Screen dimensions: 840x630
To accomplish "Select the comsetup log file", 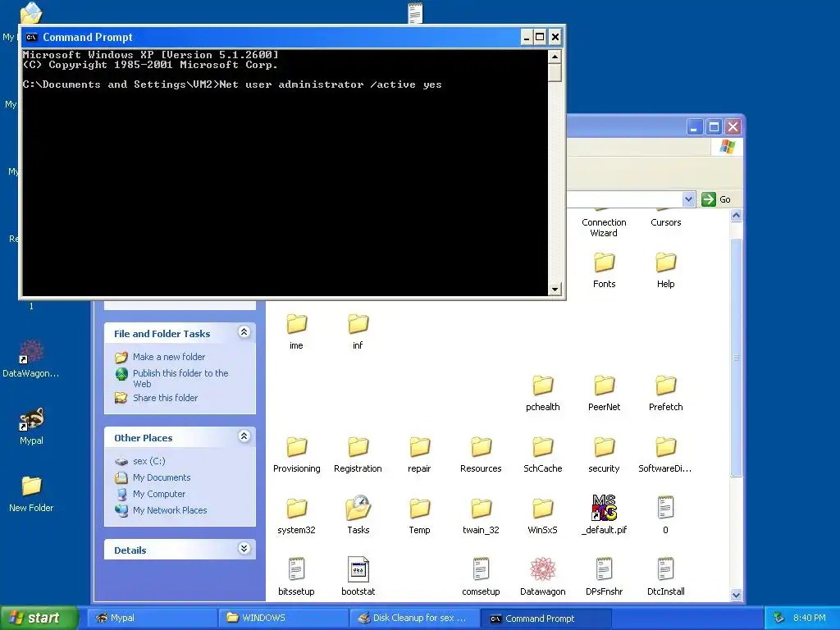I will [x=481, y=577].
